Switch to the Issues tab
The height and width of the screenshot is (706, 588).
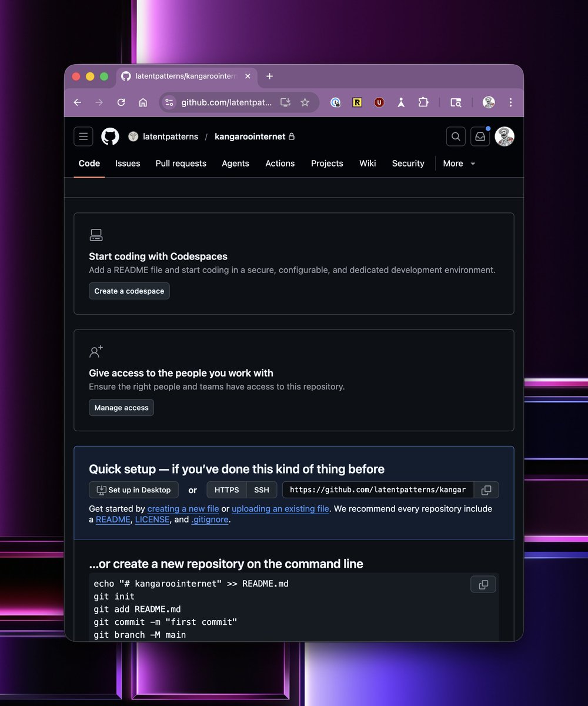click(x=128, y=164)
